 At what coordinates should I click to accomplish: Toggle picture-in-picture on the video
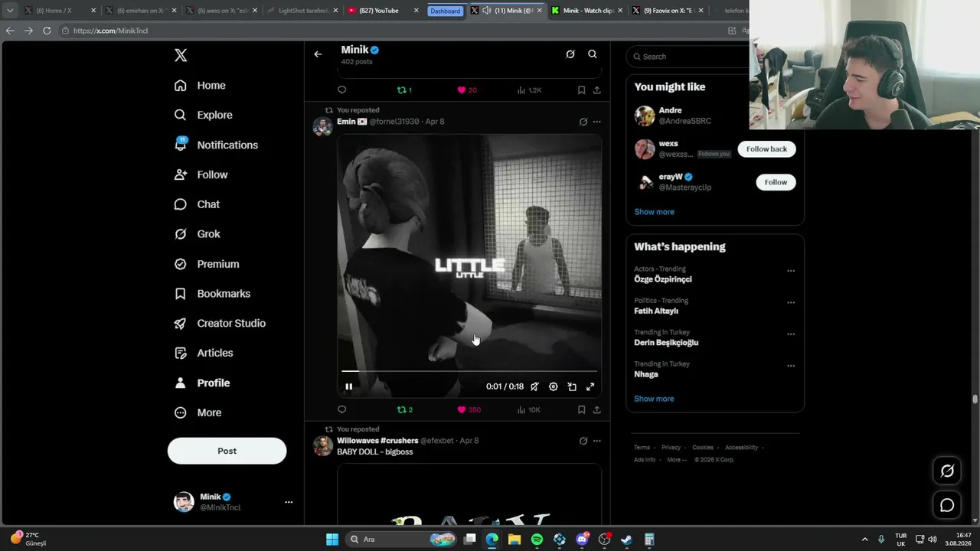[x=572, y=386]
